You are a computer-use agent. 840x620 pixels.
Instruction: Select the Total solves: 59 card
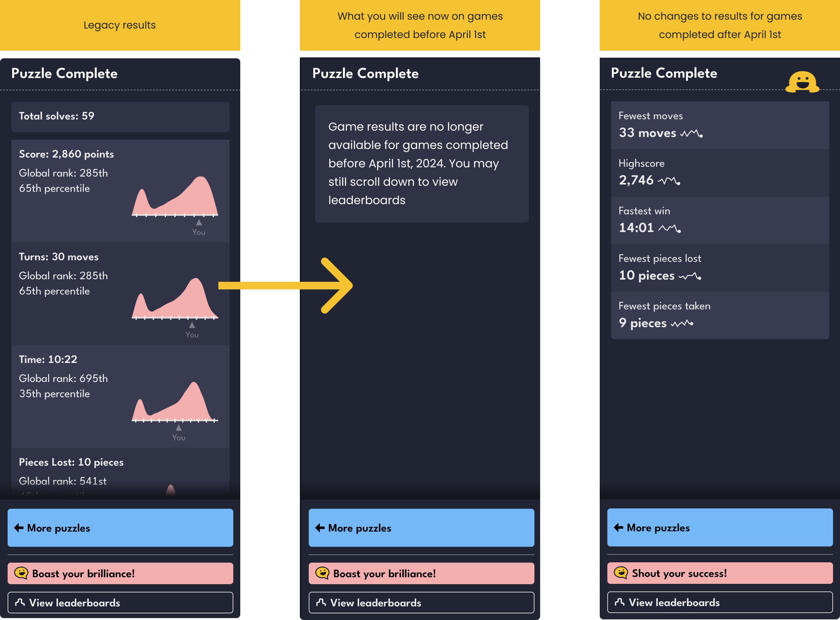[x=120, y=116]
